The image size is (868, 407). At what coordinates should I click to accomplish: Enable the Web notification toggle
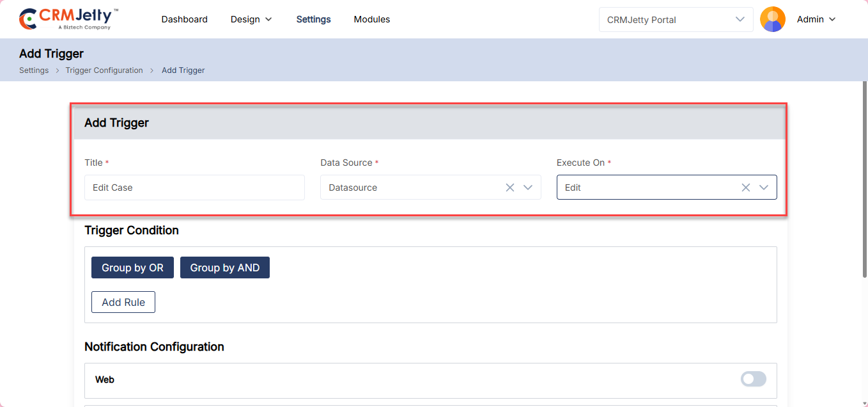(753, 379)
